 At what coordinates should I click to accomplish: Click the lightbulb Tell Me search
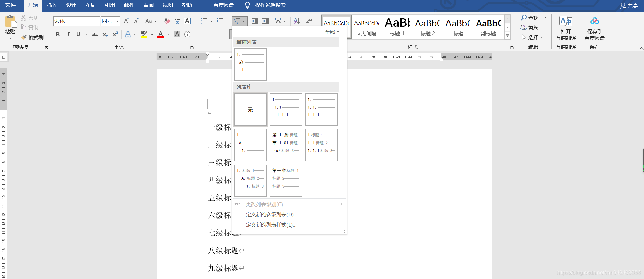point(247,5)
